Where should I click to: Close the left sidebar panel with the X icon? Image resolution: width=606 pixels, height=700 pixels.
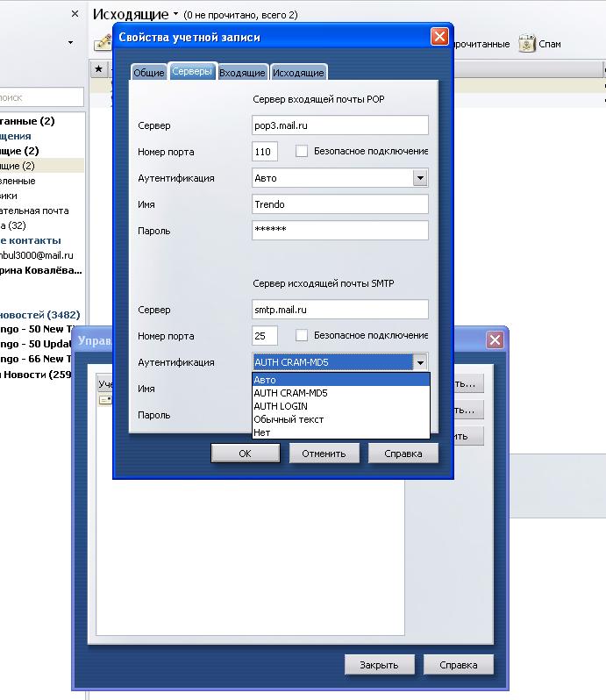(75, 15)
